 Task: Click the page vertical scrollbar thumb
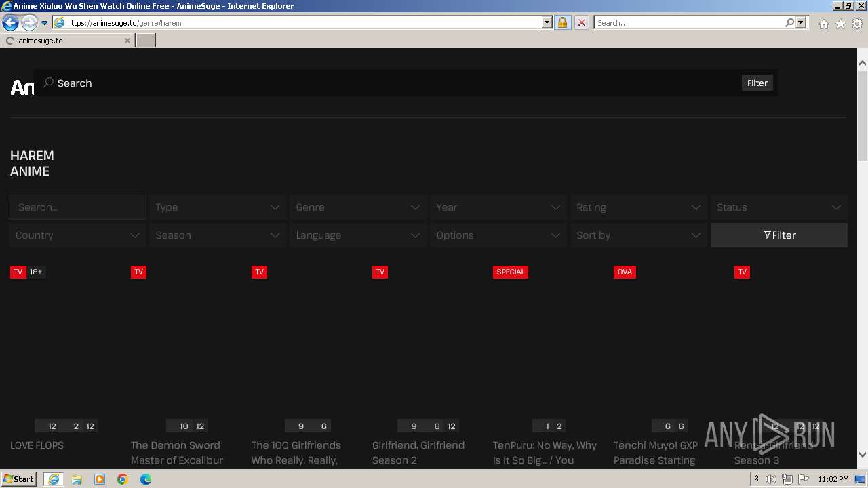(x=863, y=115)
